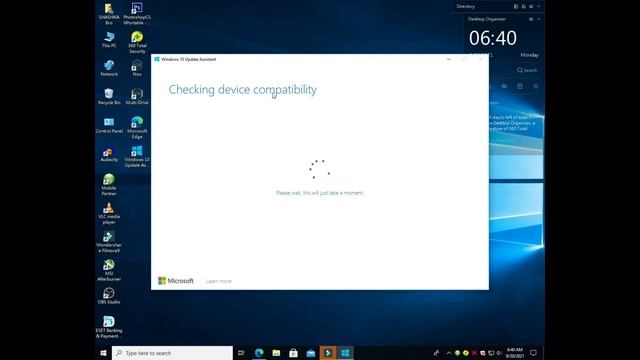The height and width of the screenshot is (360, 640).
Task: Open Windows 10 Update Assistant desktop shortcut
Action: (137, 156)
